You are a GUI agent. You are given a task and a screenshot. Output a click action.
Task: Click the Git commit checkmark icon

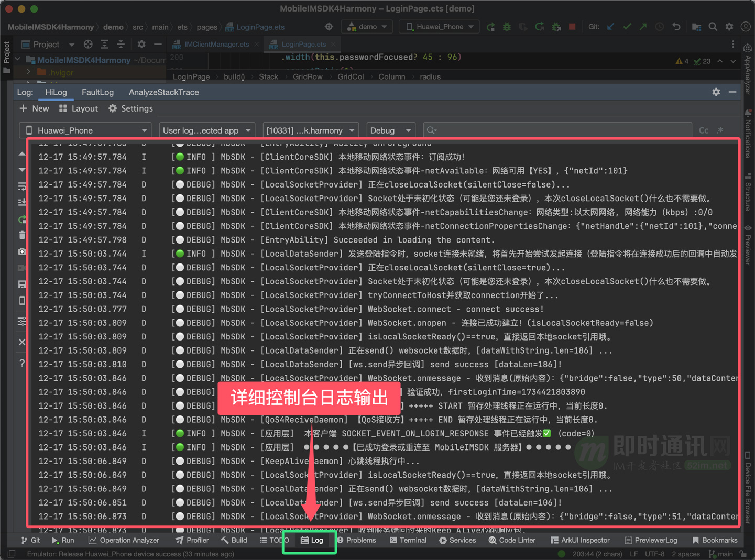point(627,27)
